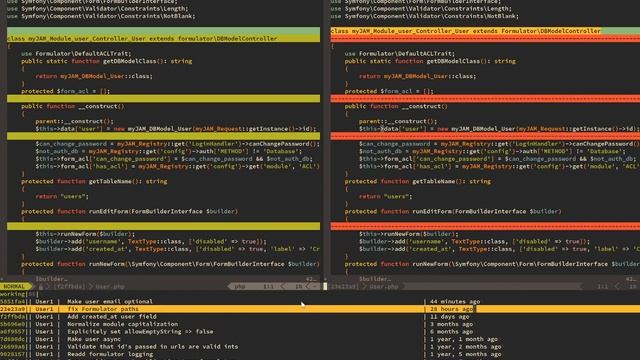Click the '1 year, 5 months ago' timestamp
Image resolution: width=640 pixels, height=360 pixels.
coord(465,354)
